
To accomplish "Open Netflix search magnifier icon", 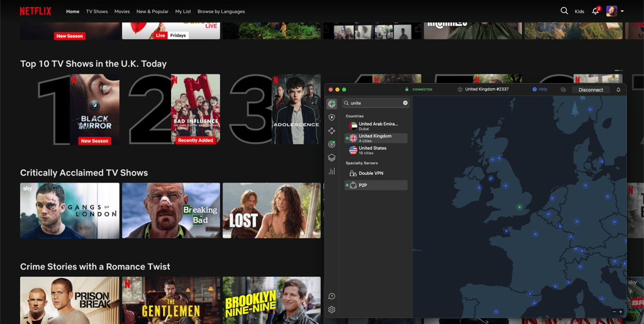I will [x=564, y=11].
